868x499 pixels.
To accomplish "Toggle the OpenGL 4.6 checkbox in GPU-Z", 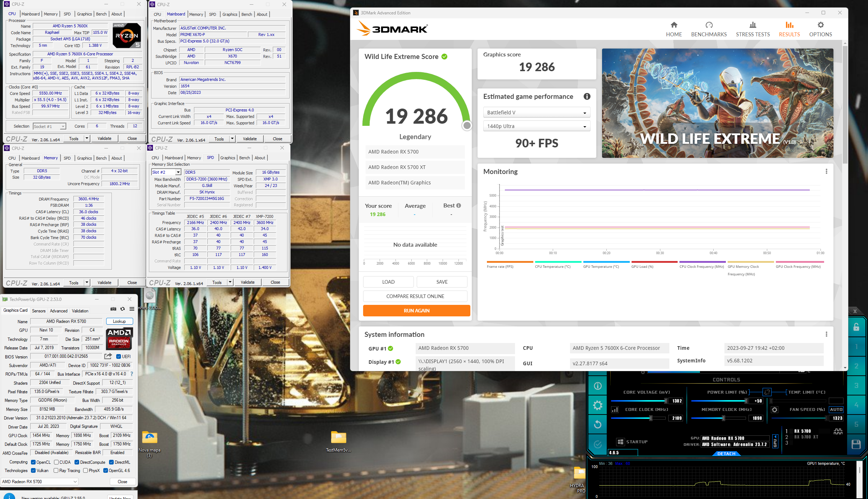I will 105,471.
